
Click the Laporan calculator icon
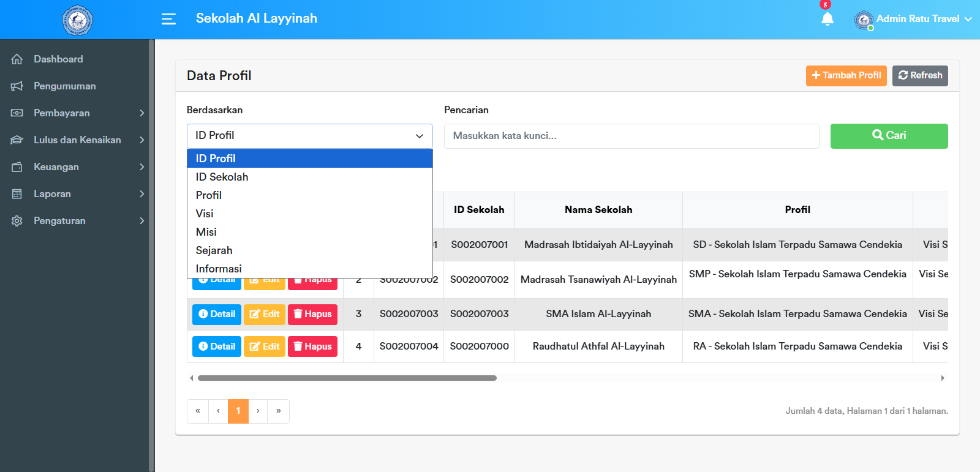pyautogui.click(x=17, y=194)
